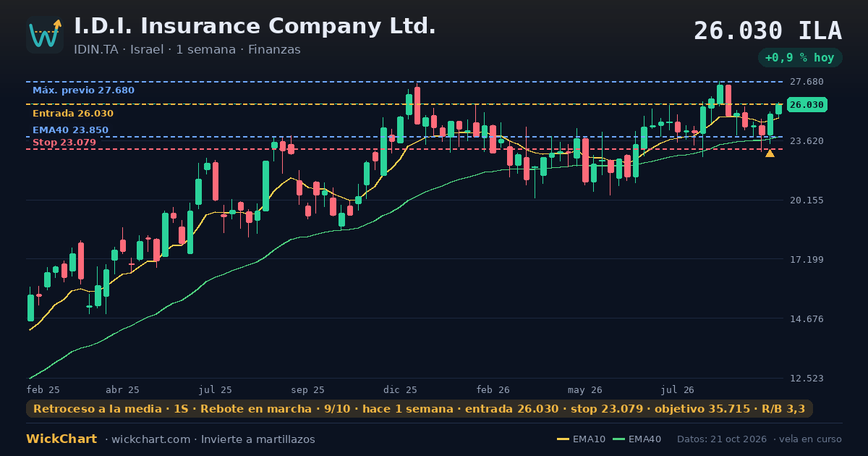Click the large 26.030 ILA price
The height and width of the screenshot is (456, 868).
coord(767,31)
